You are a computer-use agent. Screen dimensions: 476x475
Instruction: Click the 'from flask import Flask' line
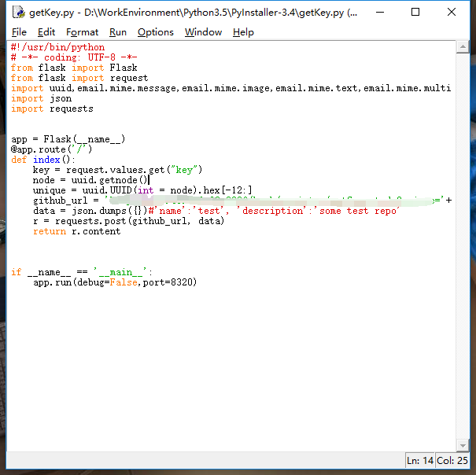[74, 68]
